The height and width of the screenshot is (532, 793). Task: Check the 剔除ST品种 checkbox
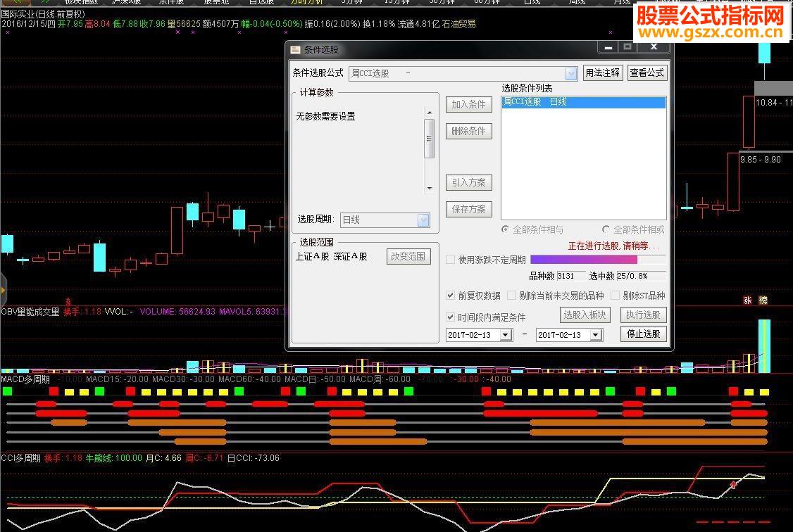tap(615, 295)
